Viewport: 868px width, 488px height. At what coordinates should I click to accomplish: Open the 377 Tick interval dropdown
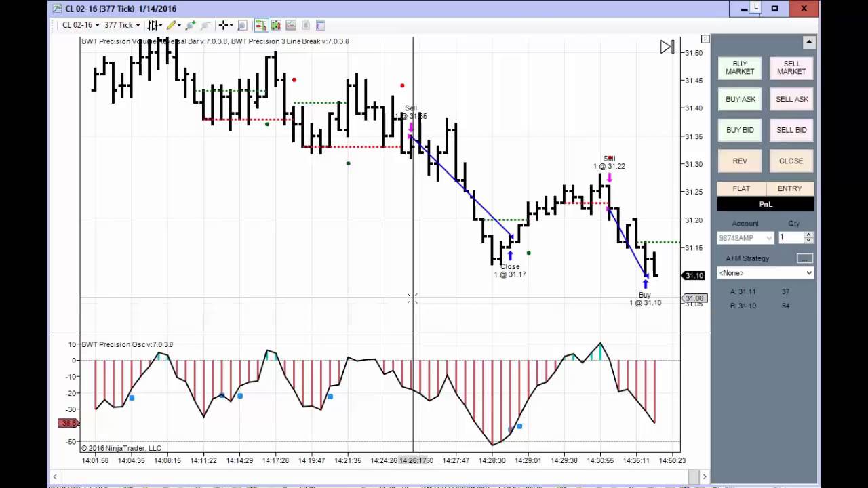pyautogui.click(x=122, y=25)
